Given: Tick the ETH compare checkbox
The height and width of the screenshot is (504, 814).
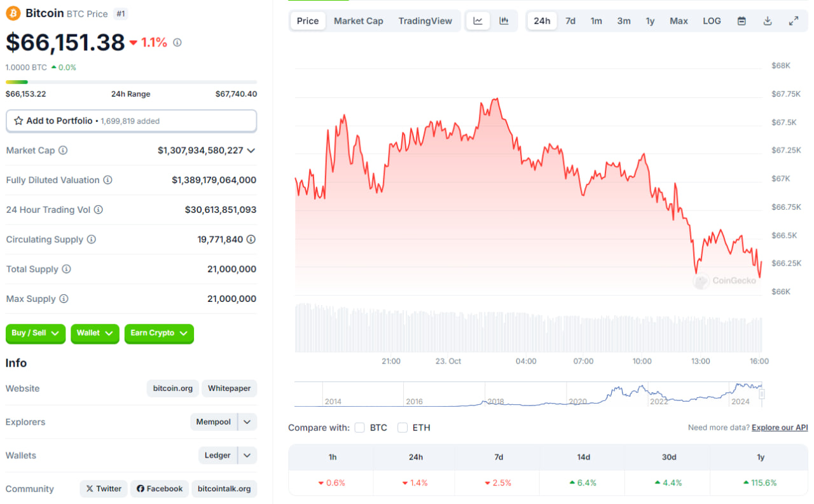Looking at the screenshot, I should tap(402, 428).
